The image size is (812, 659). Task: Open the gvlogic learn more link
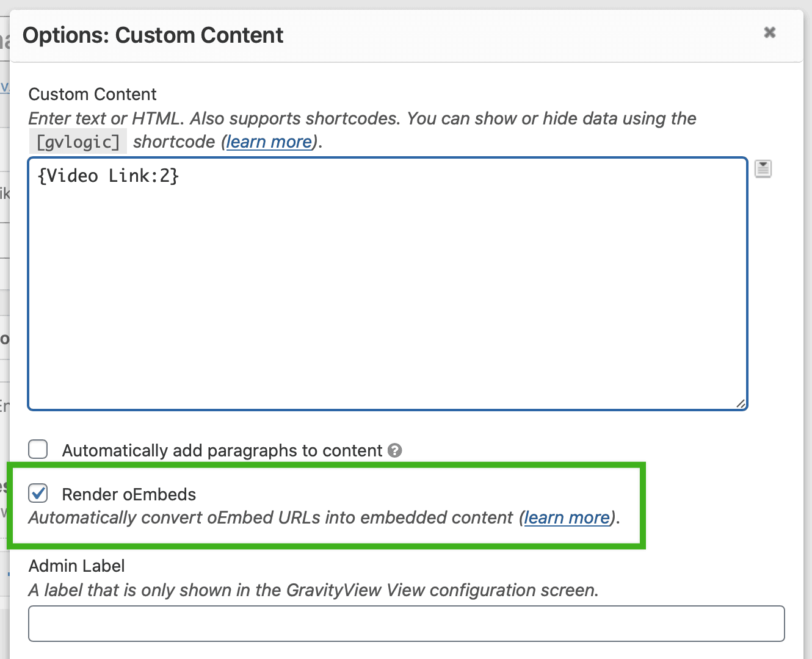pos(268,142)
